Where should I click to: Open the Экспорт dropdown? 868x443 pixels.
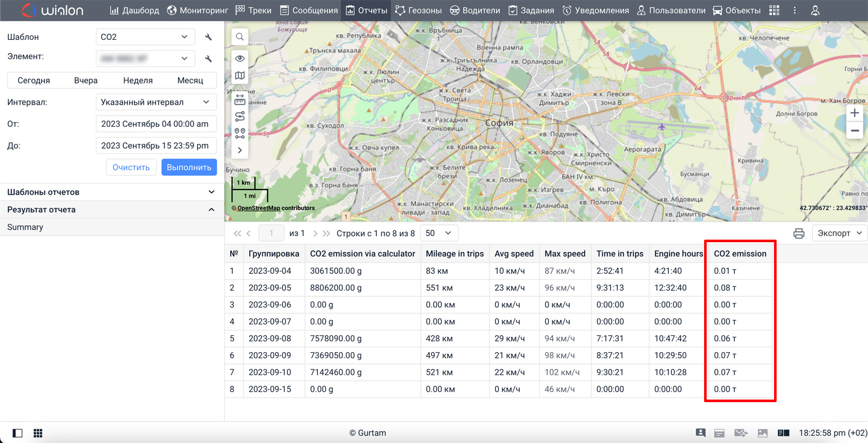click(x=839, y=234)
